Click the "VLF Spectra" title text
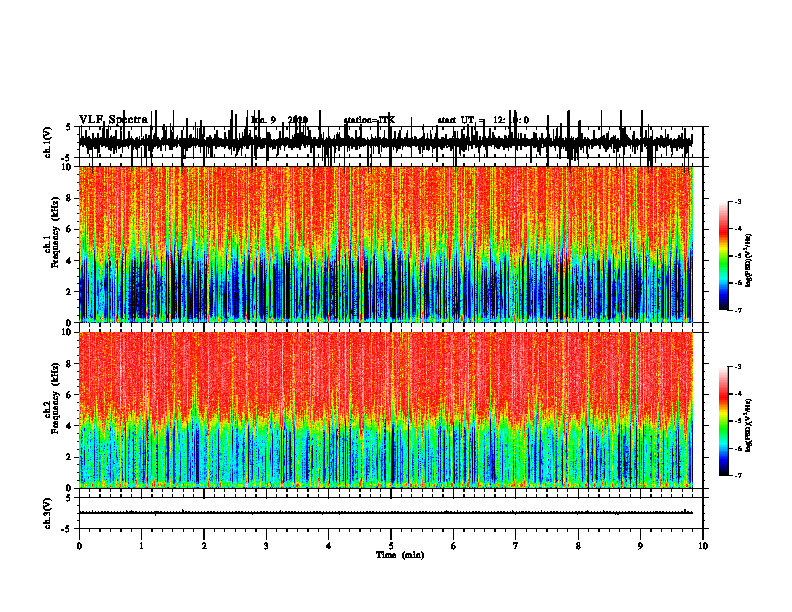Image resolution: width=792 pixels, height=612 pixels. tap(113, 120)
